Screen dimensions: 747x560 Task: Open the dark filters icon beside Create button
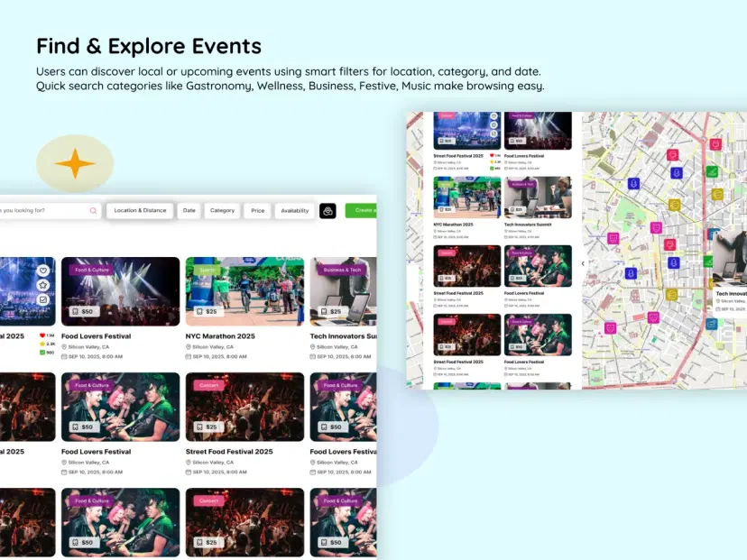tap(327, 210)
